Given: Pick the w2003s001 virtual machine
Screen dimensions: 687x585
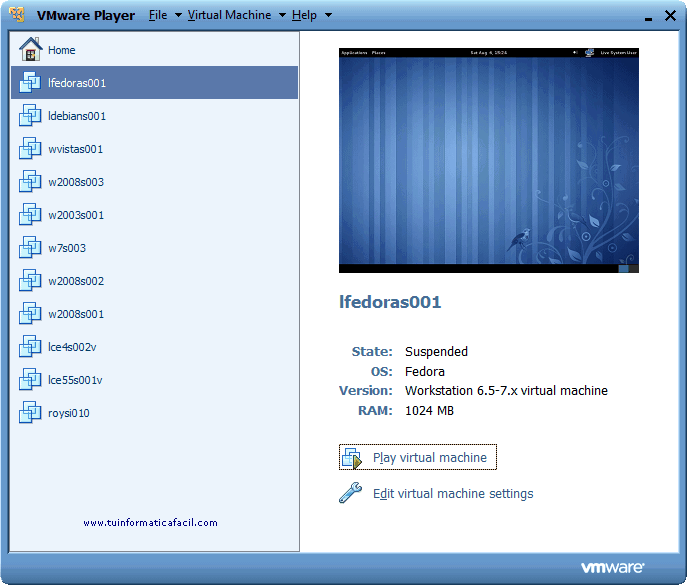Looking at the screenshot, I should coord(154,215).
